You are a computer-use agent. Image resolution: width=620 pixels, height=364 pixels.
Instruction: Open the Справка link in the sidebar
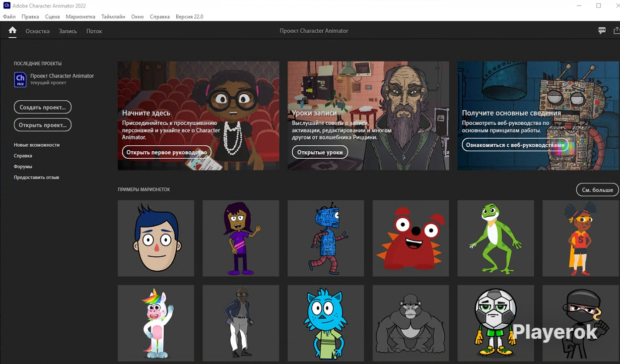pos(23,156)
